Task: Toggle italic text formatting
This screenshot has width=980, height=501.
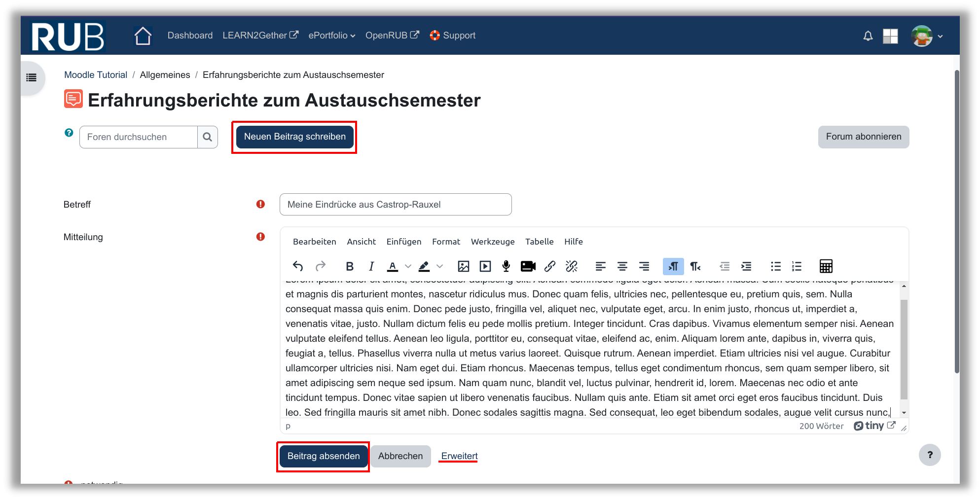Action: 371,266
